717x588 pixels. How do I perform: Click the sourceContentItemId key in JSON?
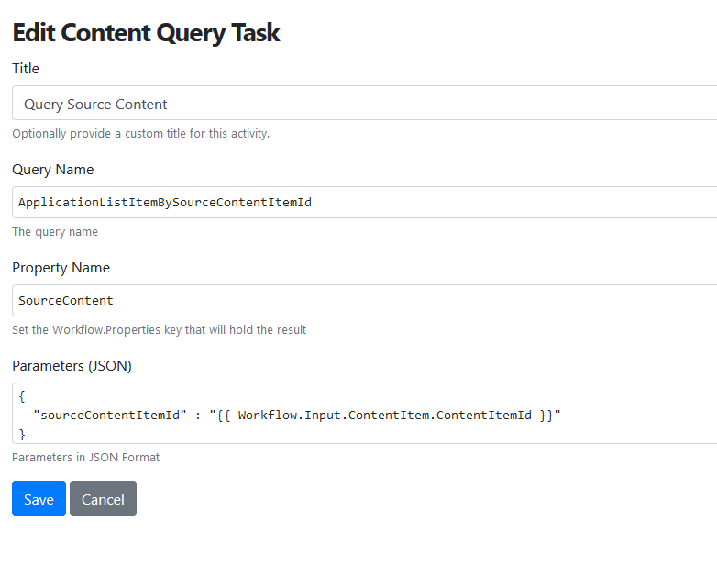[x=110, y=416]
